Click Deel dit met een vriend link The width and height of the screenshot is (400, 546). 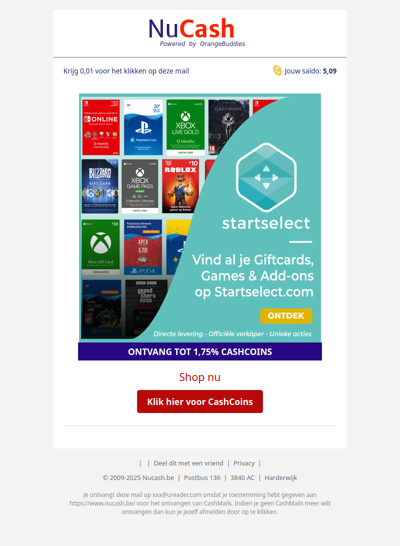coord(188,463)
